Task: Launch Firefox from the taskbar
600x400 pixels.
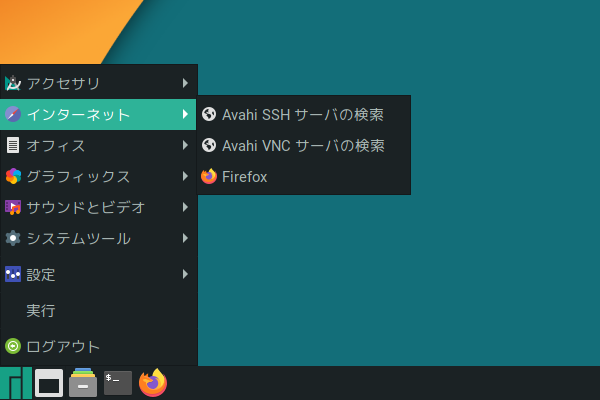Action: (153, 383)
